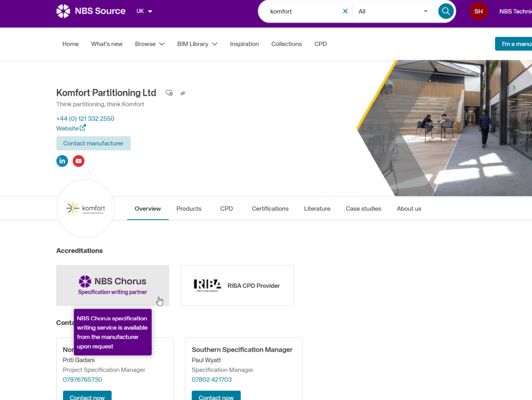Screen dimensions: 532x400
Task: Expand the BIM Library menu
Action: [x=197, y=44]
